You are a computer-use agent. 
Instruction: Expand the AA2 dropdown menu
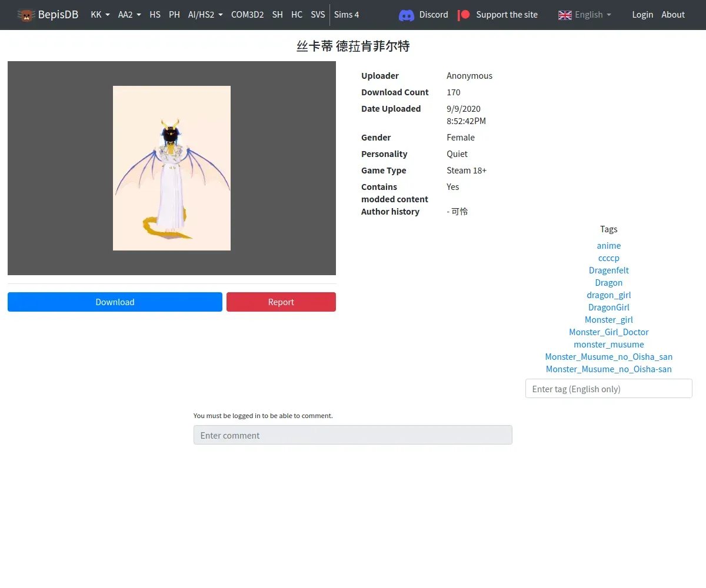coord(129,15)
